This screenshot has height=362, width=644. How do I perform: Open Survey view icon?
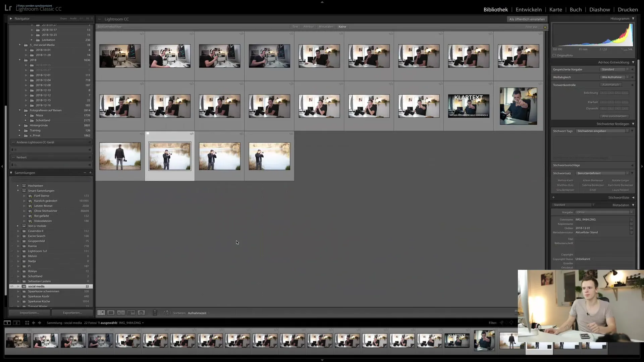click(x=131, y=313)
